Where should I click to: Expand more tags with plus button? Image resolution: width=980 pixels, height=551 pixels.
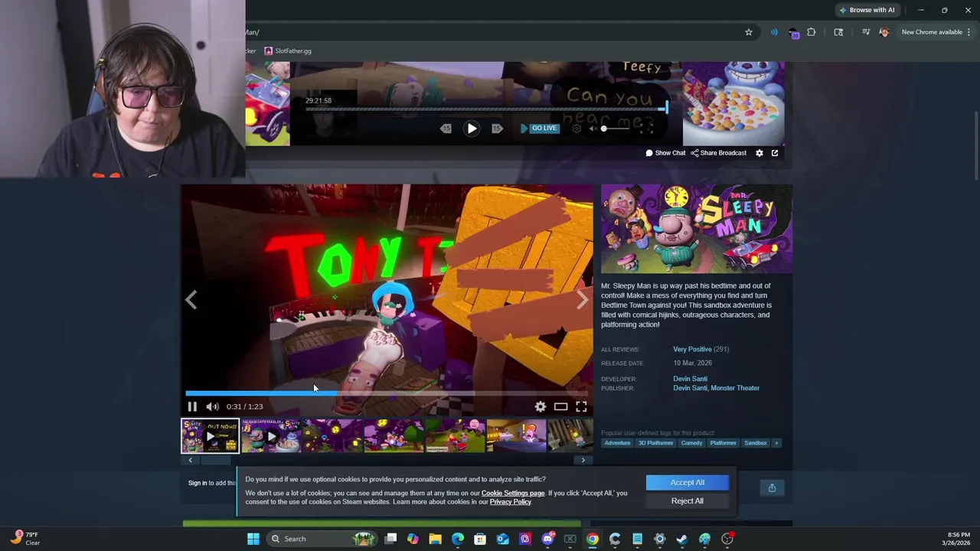point(776,443)
